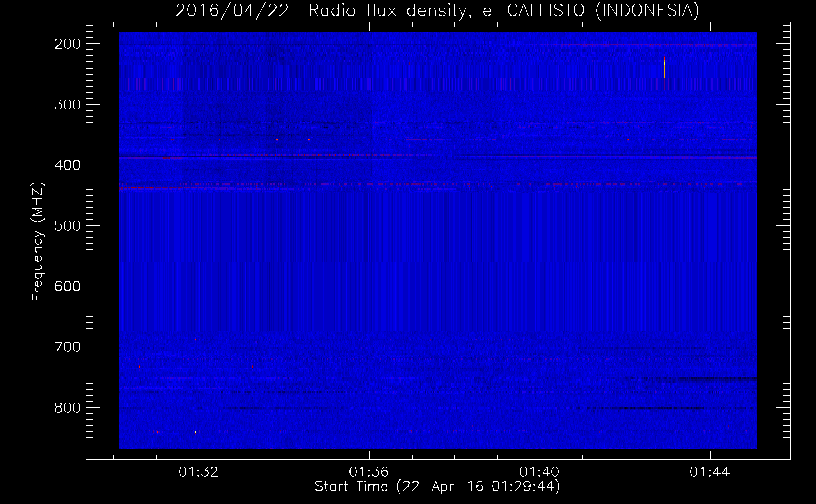Click the 600 frequency tick label
This screenshot has width=816, height=504.
(68, 286)
